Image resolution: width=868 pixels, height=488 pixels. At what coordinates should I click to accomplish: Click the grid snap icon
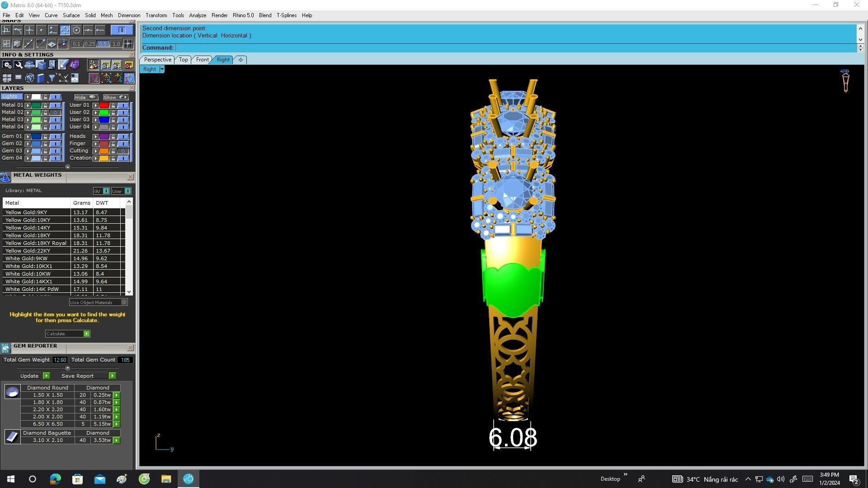128,44
